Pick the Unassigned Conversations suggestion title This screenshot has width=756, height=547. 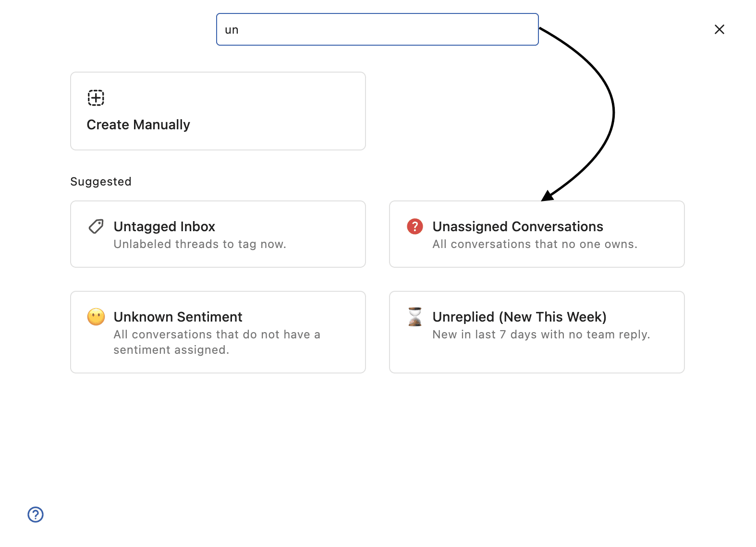(517, 226)
